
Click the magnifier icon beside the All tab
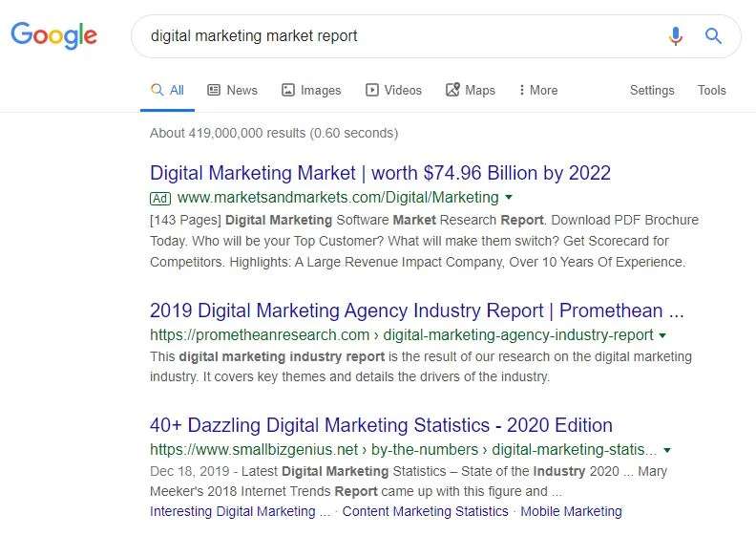(157, 90)
